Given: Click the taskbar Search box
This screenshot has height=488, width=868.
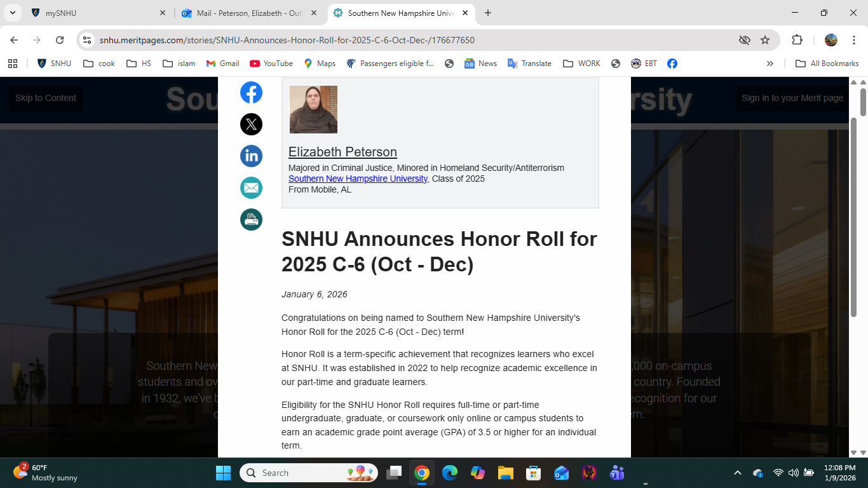Looking at the screenshot, I should (309, 473).
